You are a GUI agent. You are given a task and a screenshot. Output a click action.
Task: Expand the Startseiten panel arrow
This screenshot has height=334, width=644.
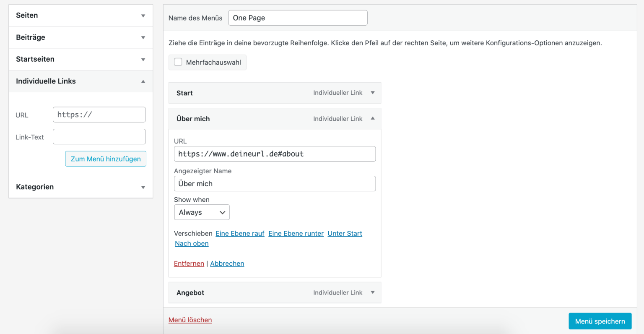(x=143, y=60)
